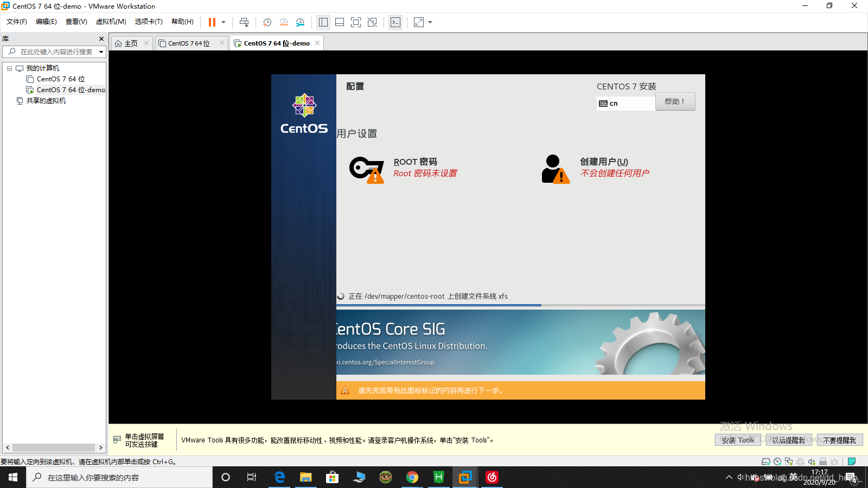This screenshot has height=488, width=868.
Task: Show hidden system tray icons
Action: (x=729, y=477)
